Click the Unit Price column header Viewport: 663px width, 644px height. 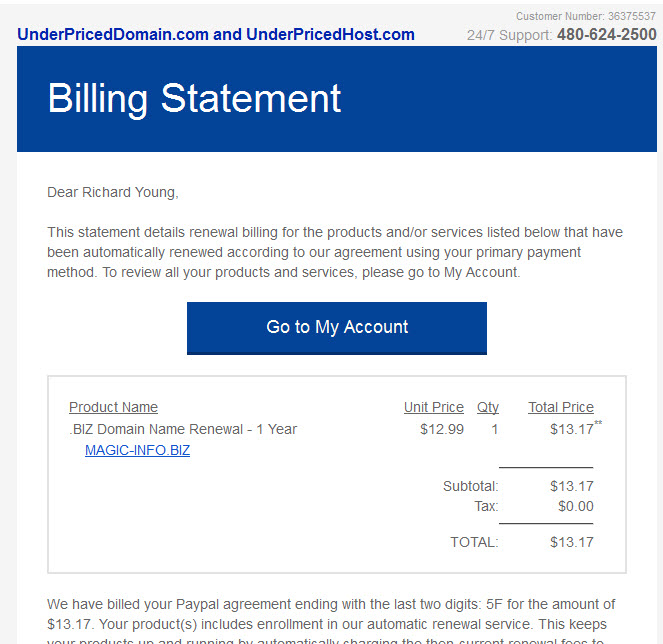click(x=433, y=407)
